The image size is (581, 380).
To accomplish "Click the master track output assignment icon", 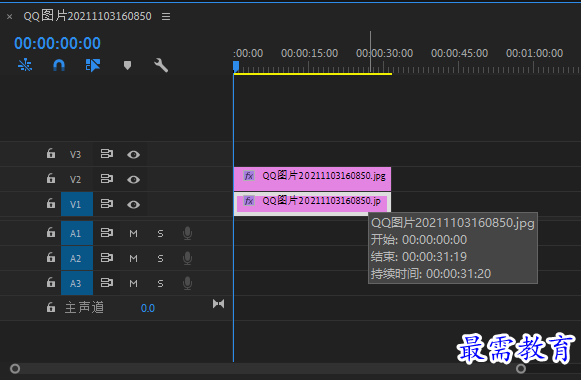I will (x=219, y=304).
